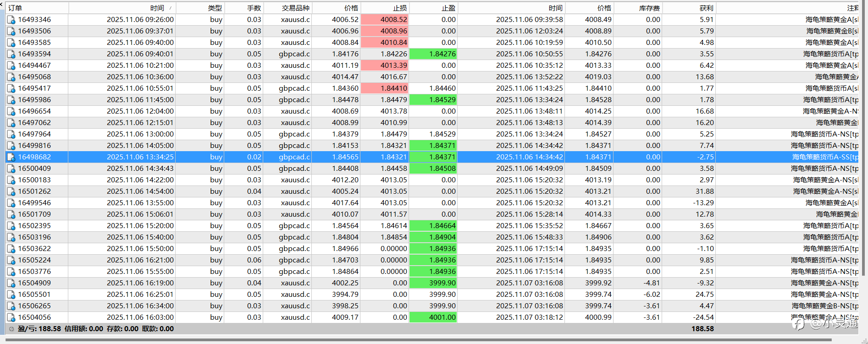This screenshot has width=868, height=344.
Task: Click the row icon of order 16503622
Action: pos(11,249)
